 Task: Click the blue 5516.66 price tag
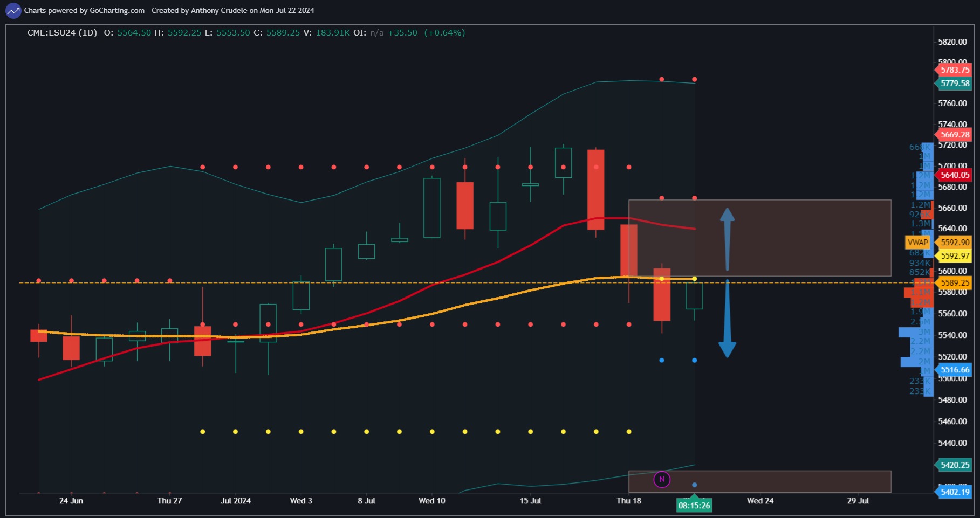click(x=953, y=370)
